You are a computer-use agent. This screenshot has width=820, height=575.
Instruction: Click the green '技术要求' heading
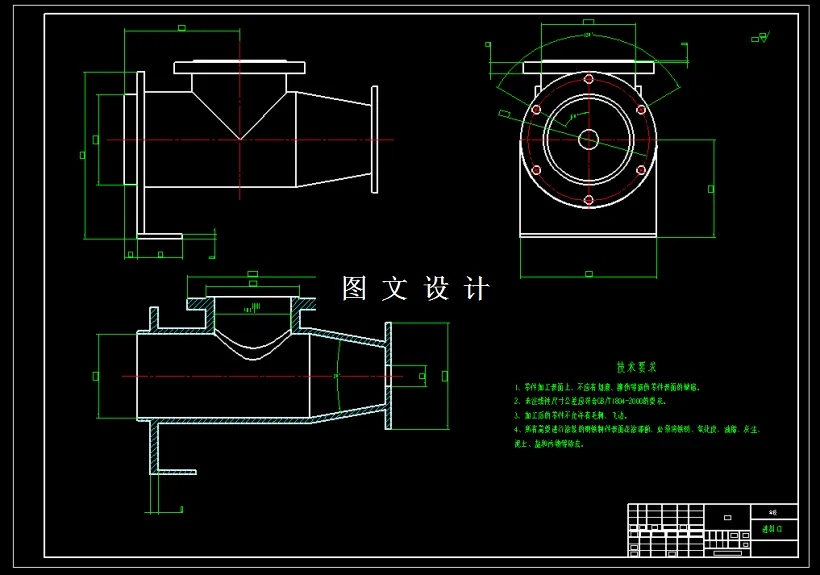pos(636,367)
